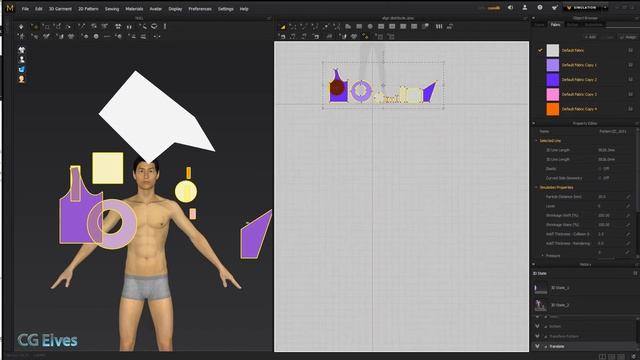Switch to the Buttonhole tab in Object Browser
The width and height of the screenshot is (640, 360).
coord(593,25)
